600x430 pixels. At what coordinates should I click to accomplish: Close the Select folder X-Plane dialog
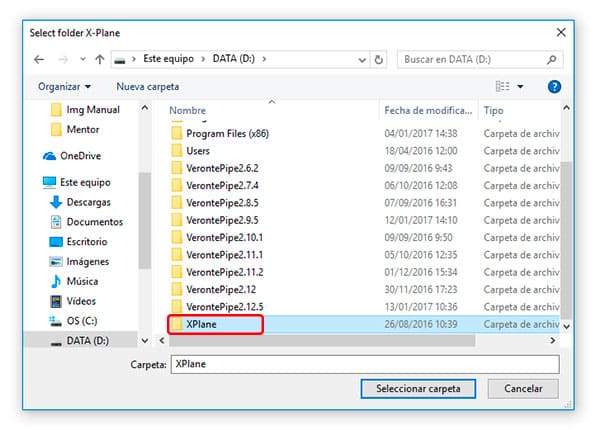click(x=561, y=33)
